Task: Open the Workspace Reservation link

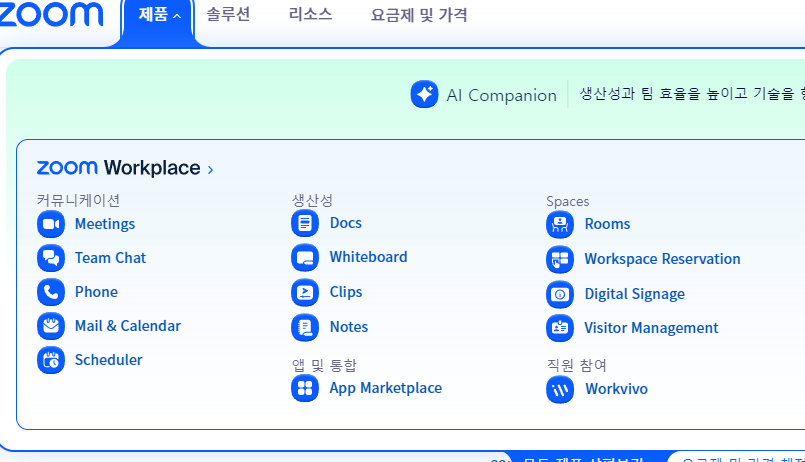Action: click(662, 259)
